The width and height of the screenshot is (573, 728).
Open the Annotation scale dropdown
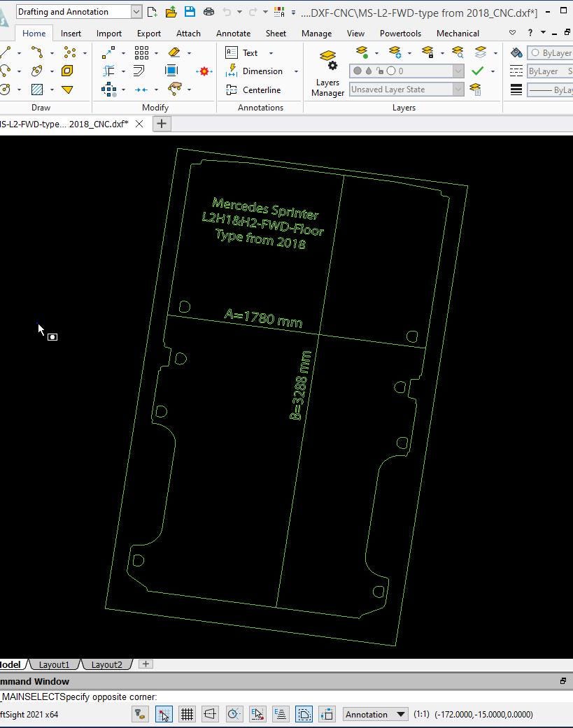(x=376, y=714)
